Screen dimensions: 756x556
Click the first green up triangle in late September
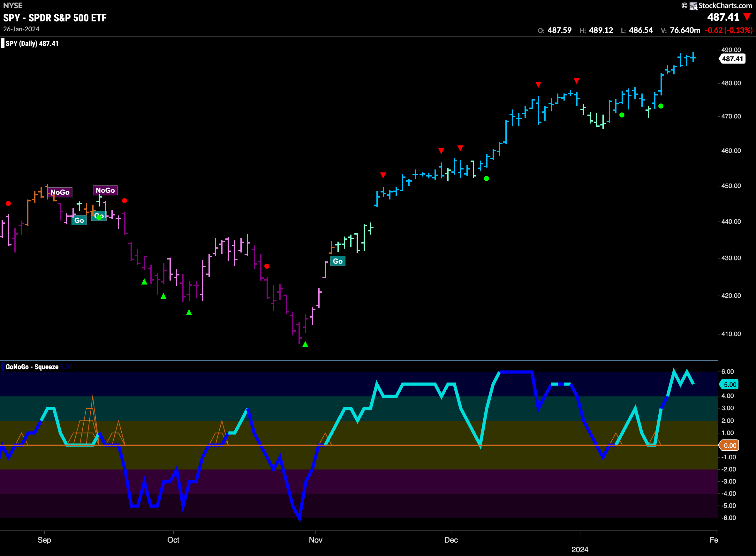(144, 282)
